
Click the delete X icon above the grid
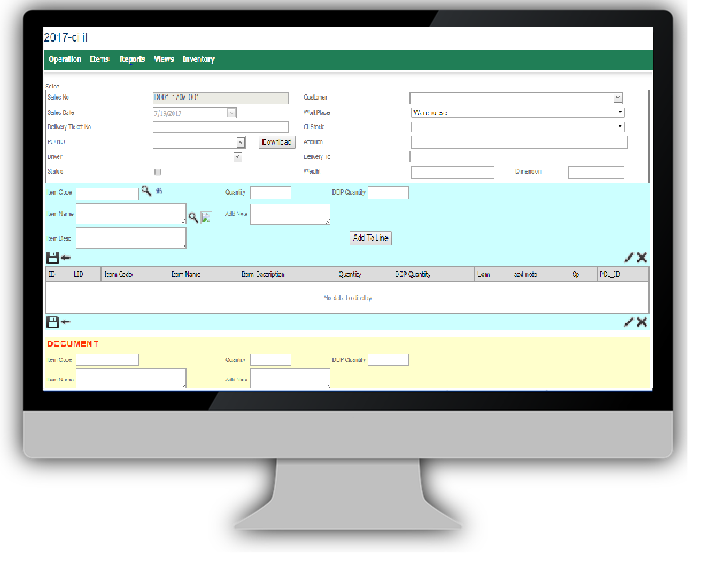641,258
